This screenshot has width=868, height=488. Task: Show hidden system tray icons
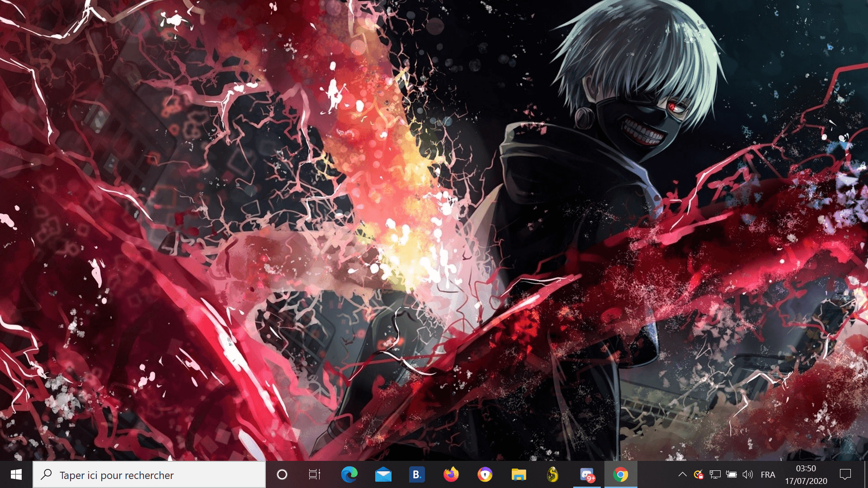683,474
